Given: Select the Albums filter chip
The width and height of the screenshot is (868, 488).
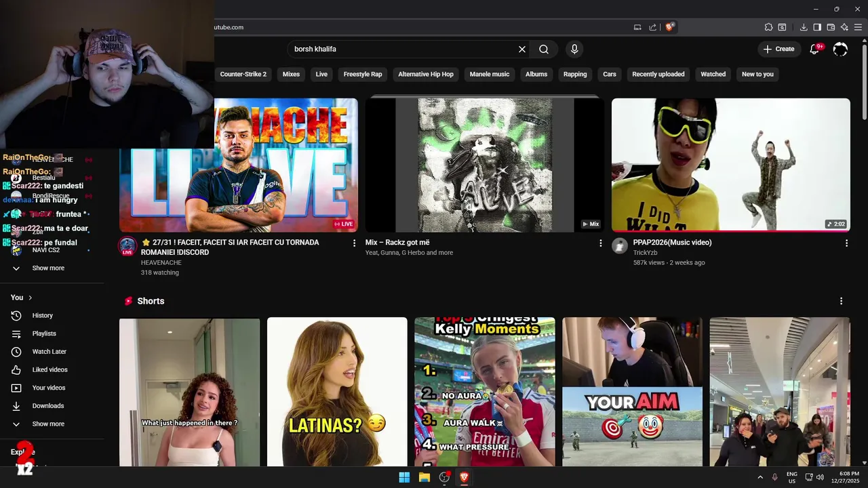Looking at the screenshot, I should click(x=536, y=74).
